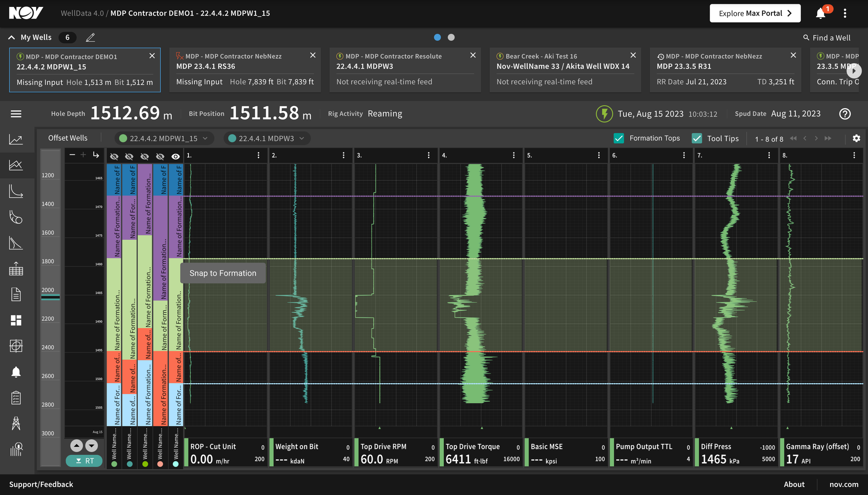Open the notifications bell in header

820,13
